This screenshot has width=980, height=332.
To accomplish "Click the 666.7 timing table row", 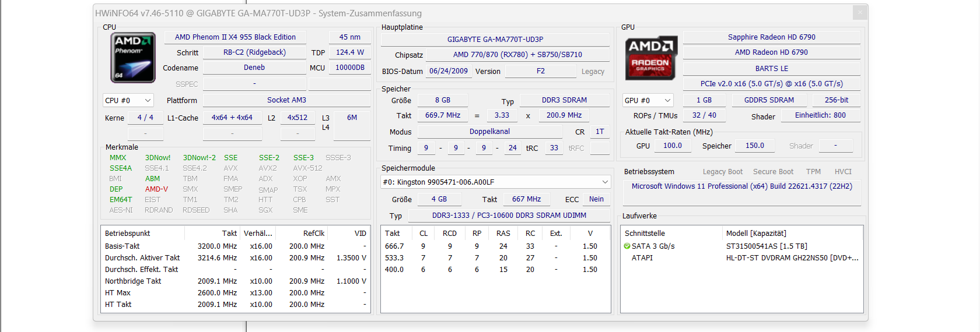I will 495,246.
